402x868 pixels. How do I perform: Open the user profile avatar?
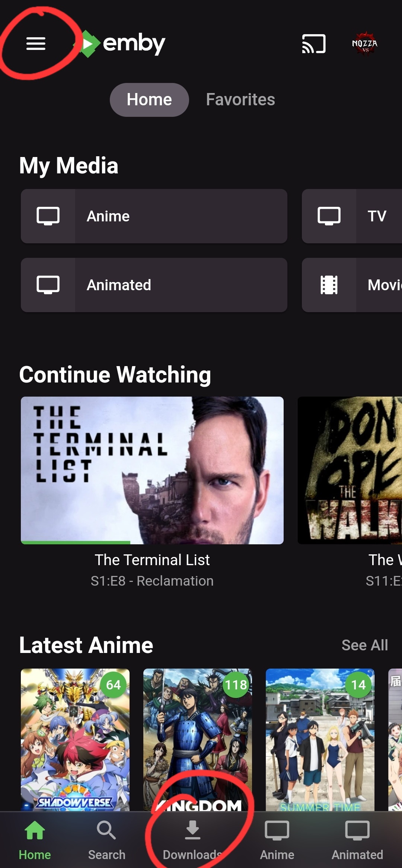coord(365,44)
